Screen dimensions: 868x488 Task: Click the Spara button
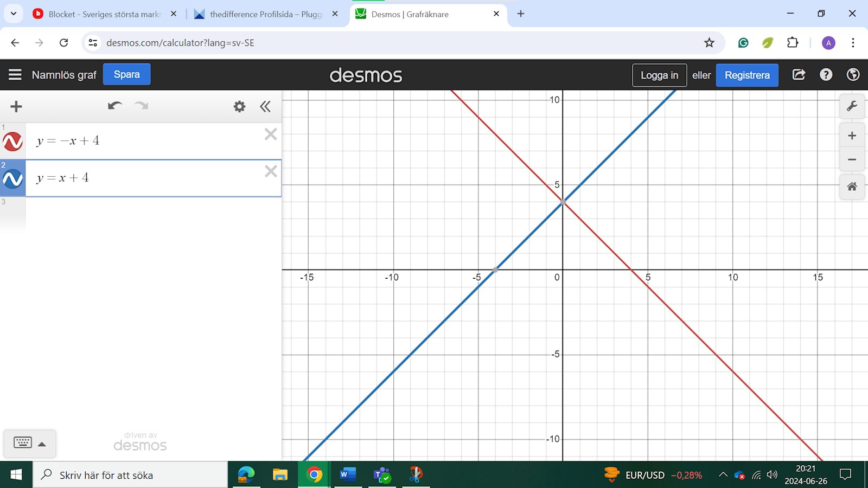coord(126,75)
